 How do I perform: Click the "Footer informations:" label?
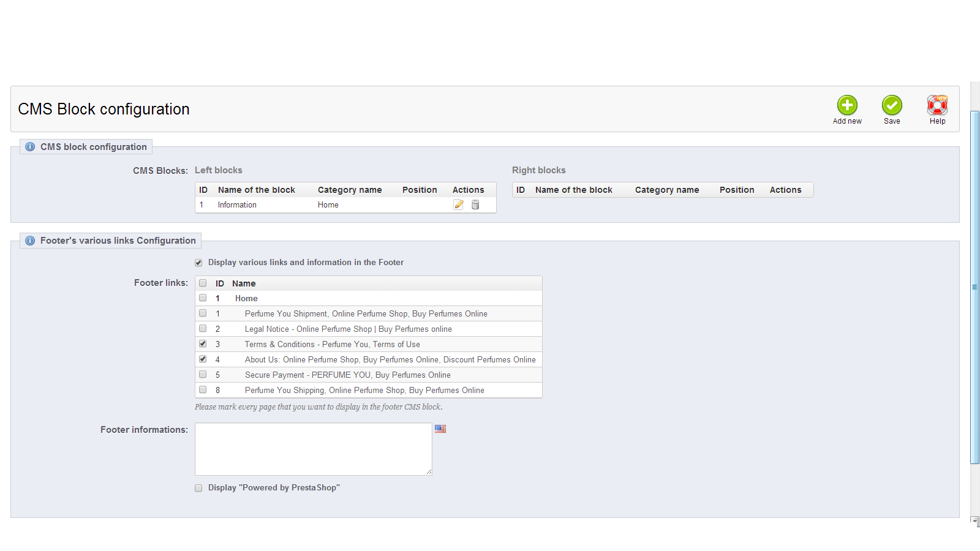point(144,430)
